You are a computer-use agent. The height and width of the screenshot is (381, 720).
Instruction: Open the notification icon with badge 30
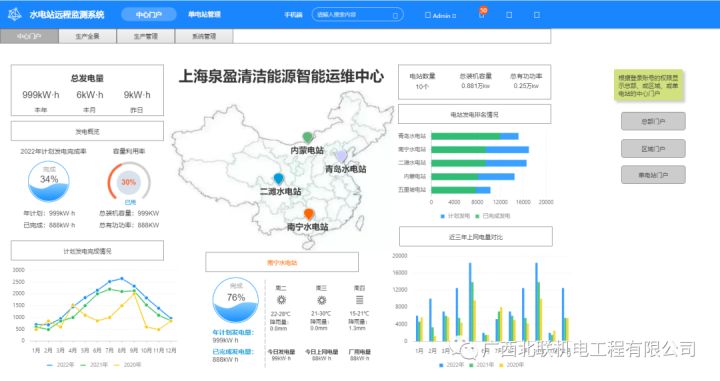[x=482, y=13]
